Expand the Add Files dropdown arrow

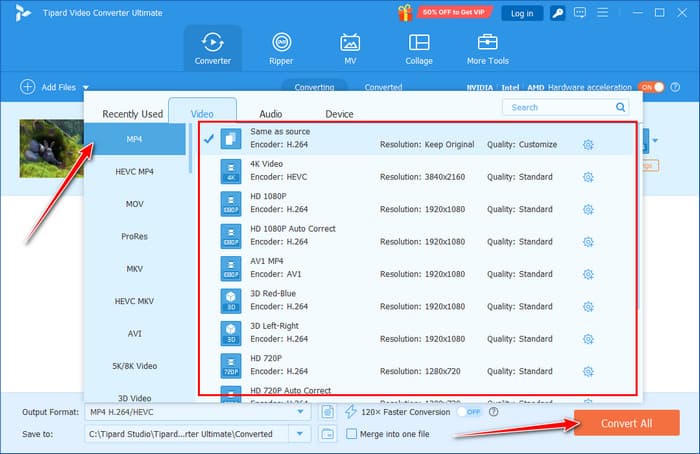click(x=86, y=88)
